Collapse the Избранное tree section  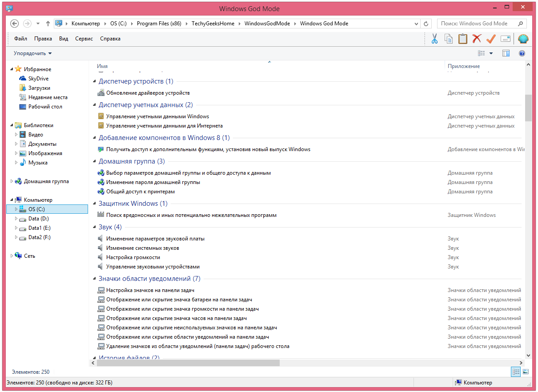(x=12, y=69)
